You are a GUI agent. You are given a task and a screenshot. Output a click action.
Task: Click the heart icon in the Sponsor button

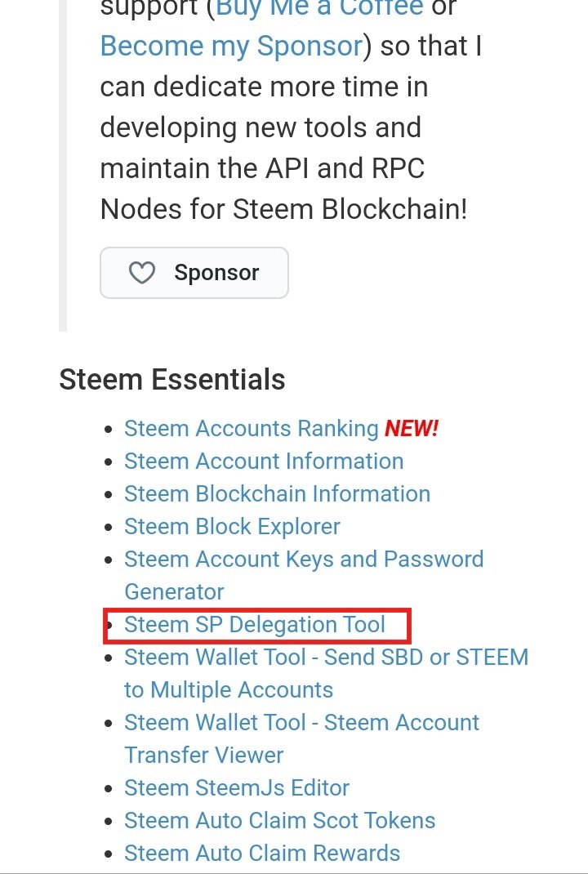(141, 273)
